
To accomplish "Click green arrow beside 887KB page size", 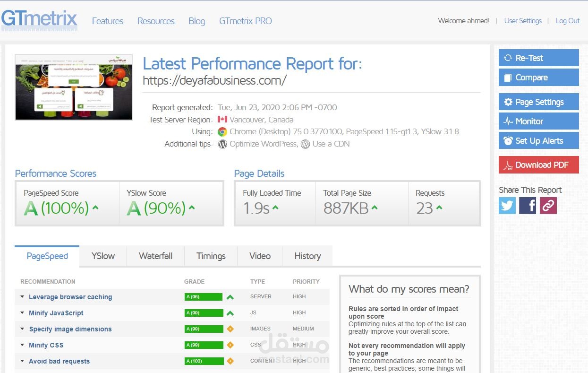I will pyautogui.click(x=375, y=208).
